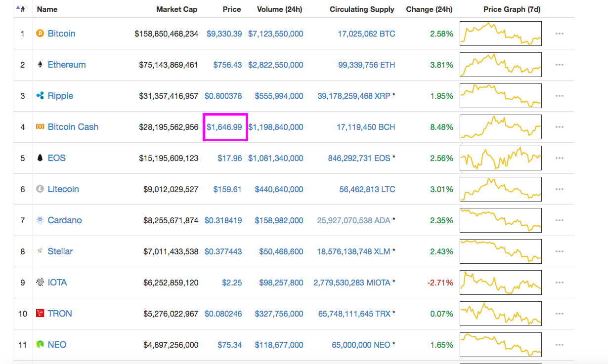Sort table by Market Cap header
The image size is (608, 364).
[177, 9]
